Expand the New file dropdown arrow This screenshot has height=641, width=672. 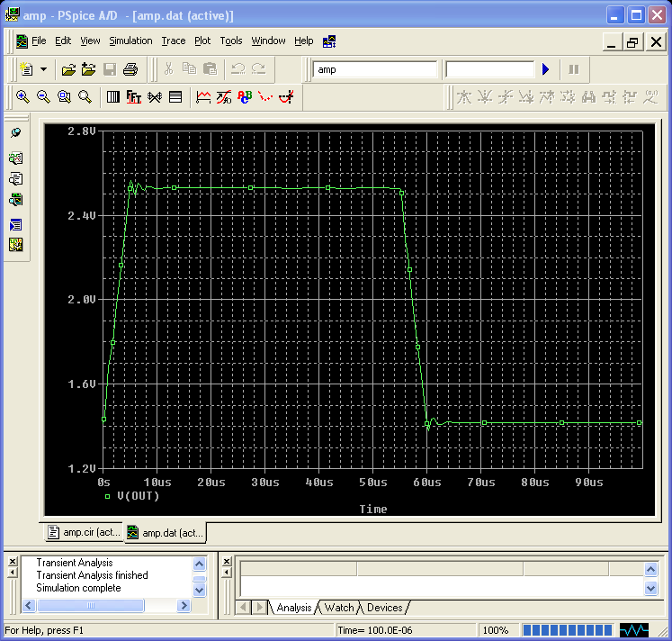[x=44, y=69]
